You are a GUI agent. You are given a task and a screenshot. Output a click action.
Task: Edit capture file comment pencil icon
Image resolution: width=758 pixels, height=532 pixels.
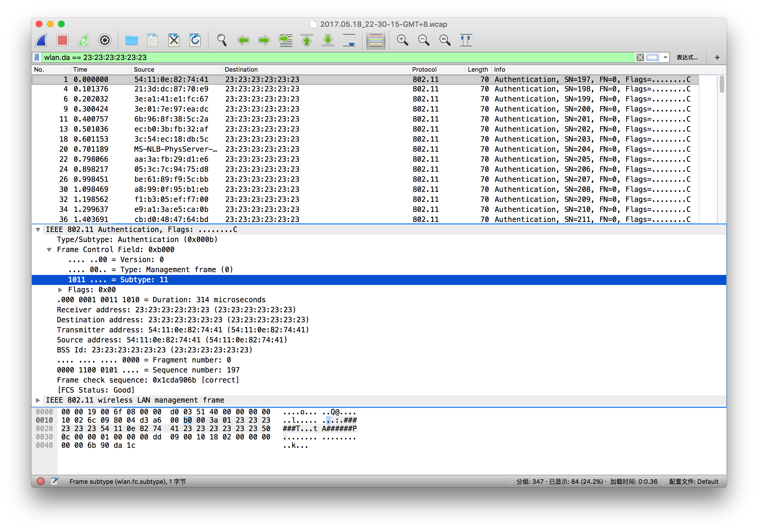55,482
